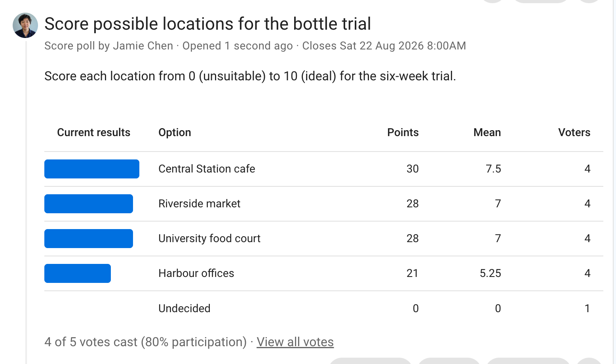This screenshot has width=616, height=364.
Task: Select the Undecided row
Action: [x=324, y=308]
